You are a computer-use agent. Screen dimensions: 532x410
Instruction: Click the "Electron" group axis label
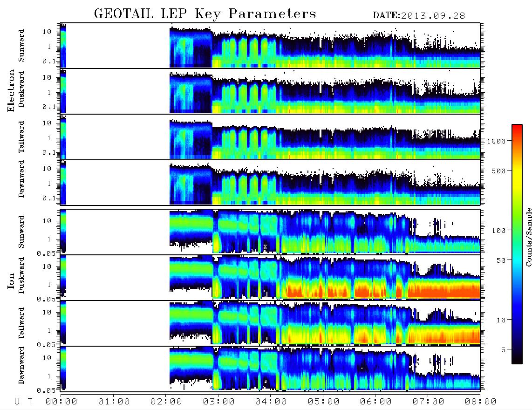click(x=11, y=90)
